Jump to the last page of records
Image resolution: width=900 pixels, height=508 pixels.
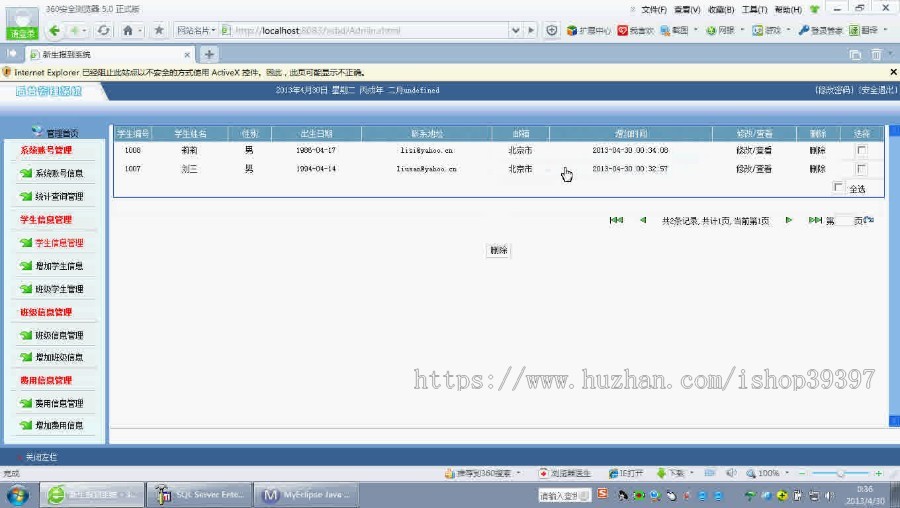tap(815, 220)
